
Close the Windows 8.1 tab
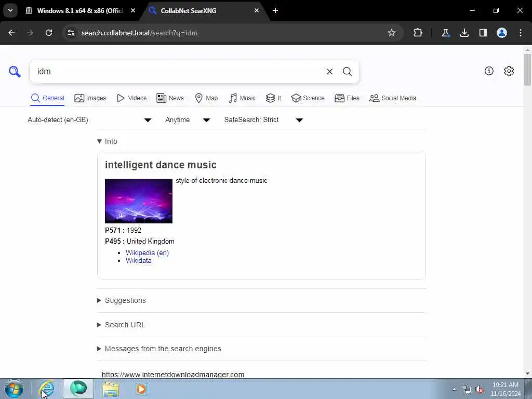tap(133, 10)
